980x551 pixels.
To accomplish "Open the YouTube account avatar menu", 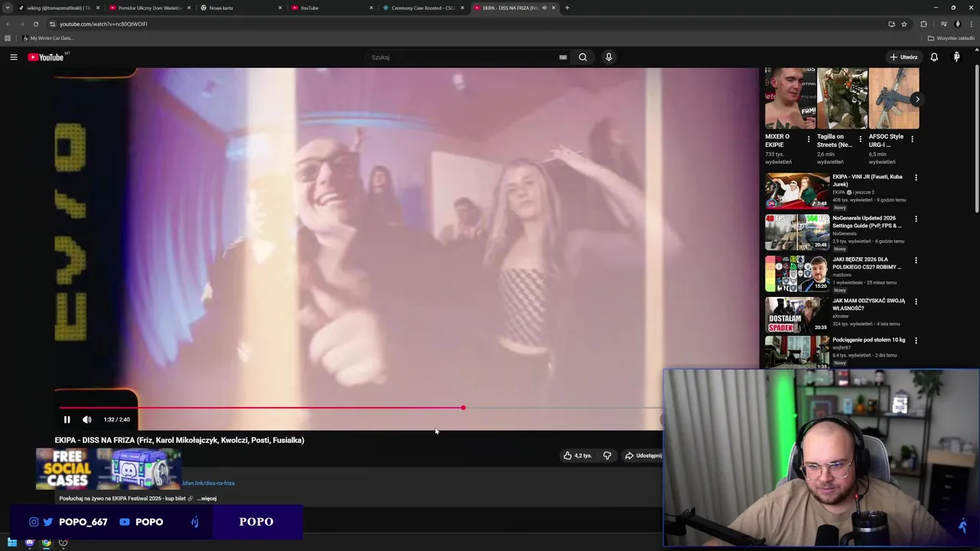I will coord(956,57).
